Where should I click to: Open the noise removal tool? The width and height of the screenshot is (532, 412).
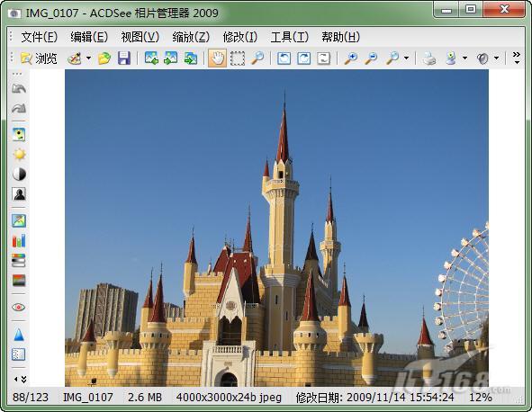pyautogui.click(x=19, y=354)
